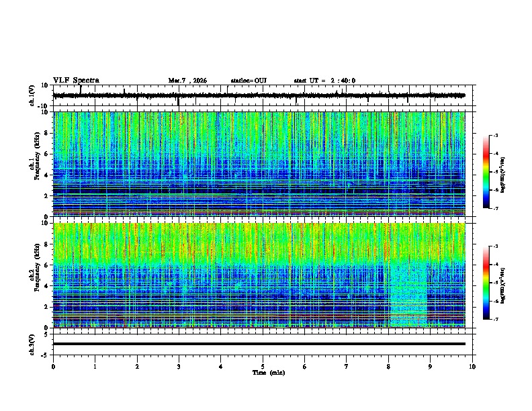The height and width of the screenshot is (411, 532).
Task: Click inside the ch.1 spectrogram panel
Action: click(259, 164)
